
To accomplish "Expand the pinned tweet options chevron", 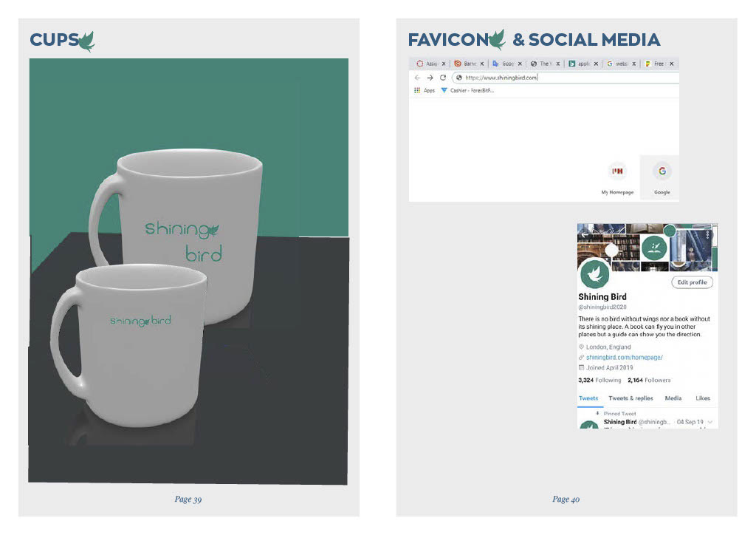I will [709, 422].
